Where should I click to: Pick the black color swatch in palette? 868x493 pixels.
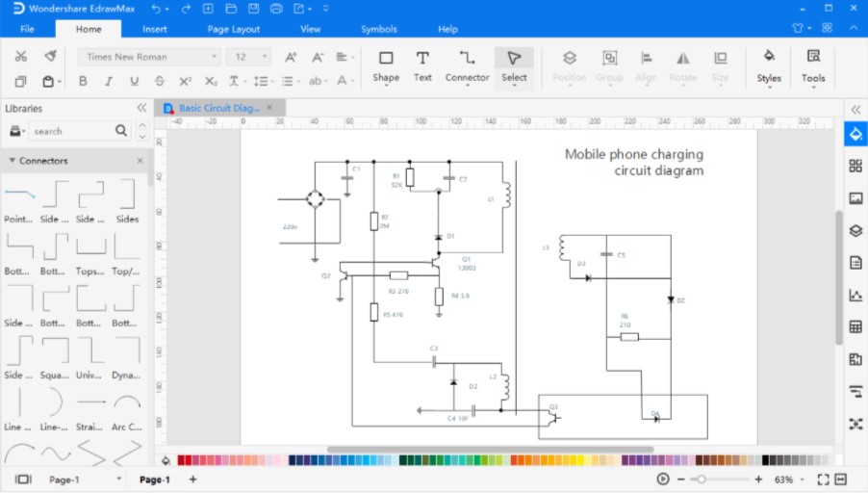pyautogui.click(x=766, y=459)
